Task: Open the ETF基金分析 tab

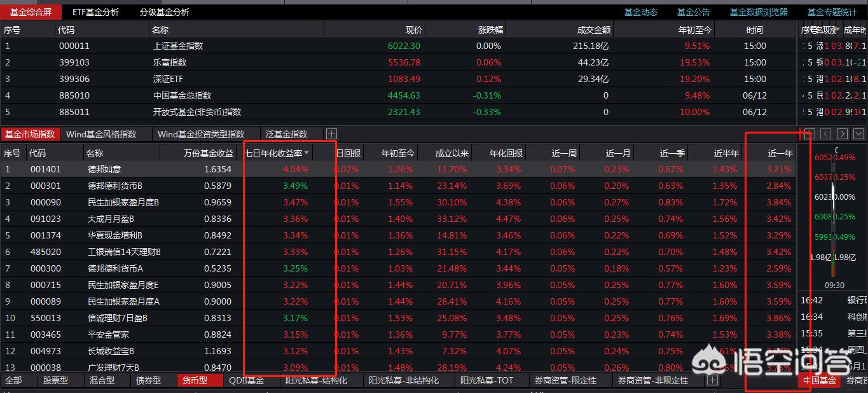Action: (95, 12)
